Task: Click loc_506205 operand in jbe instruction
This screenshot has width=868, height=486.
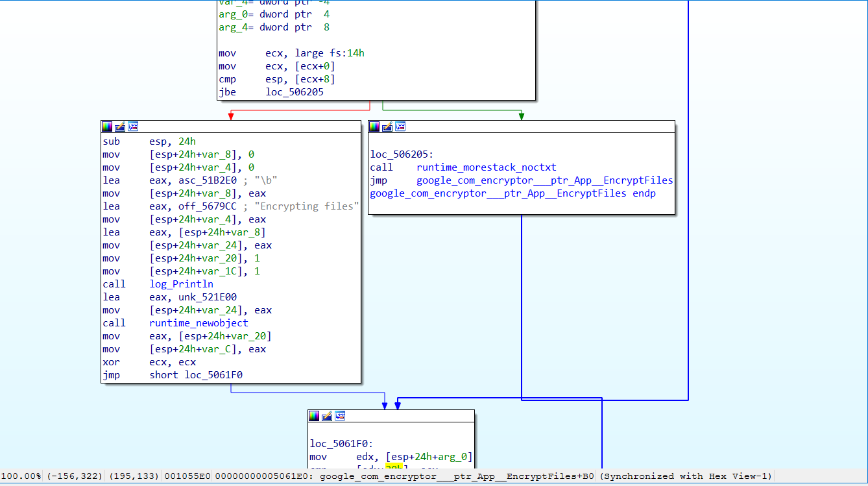Action: pos(295,92)
